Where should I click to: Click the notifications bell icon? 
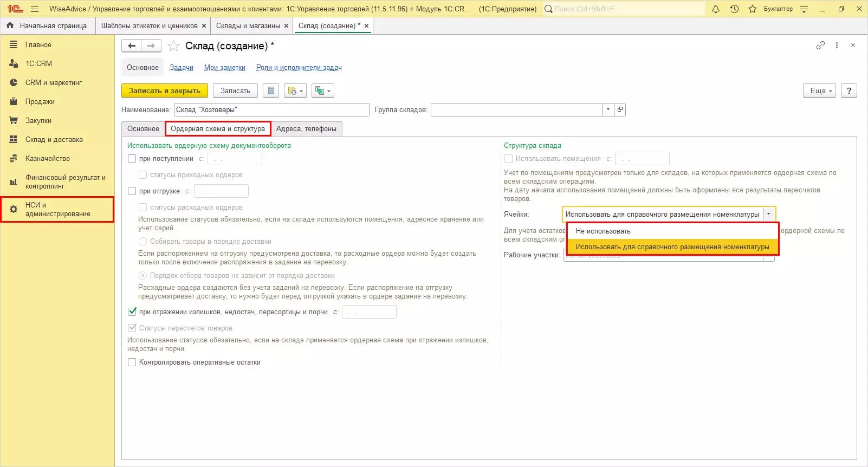click(716, 9)
